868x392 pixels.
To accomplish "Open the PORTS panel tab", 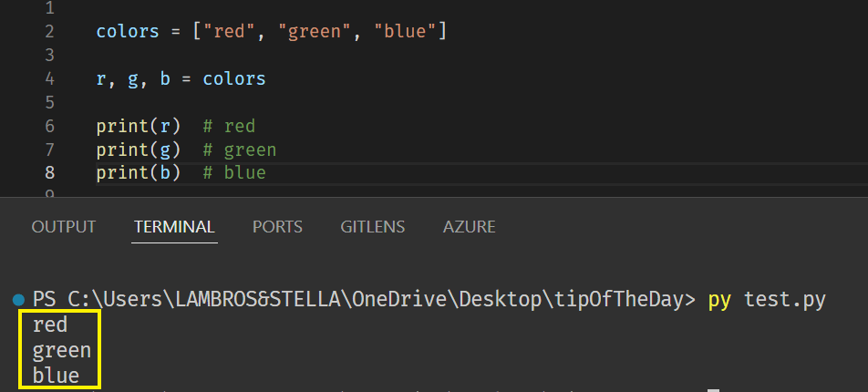I will 277,226.
